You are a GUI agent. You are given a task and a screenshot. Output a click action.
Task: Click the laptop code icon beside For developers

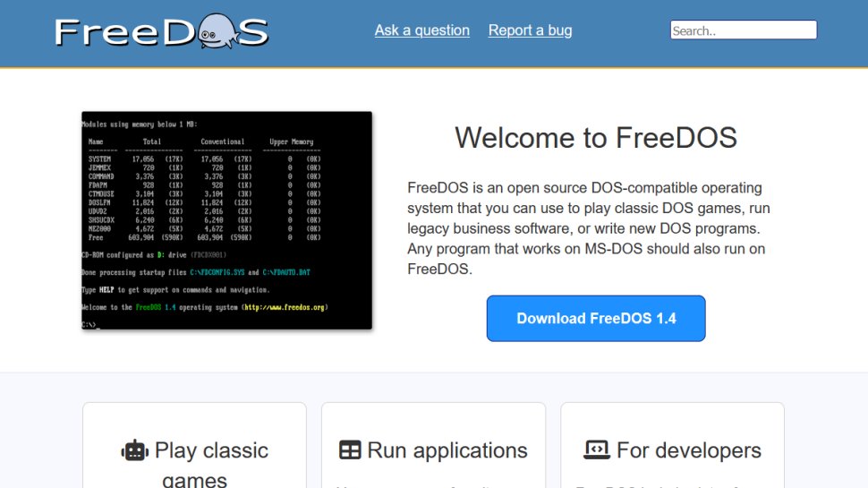click(x=597, y=449)
